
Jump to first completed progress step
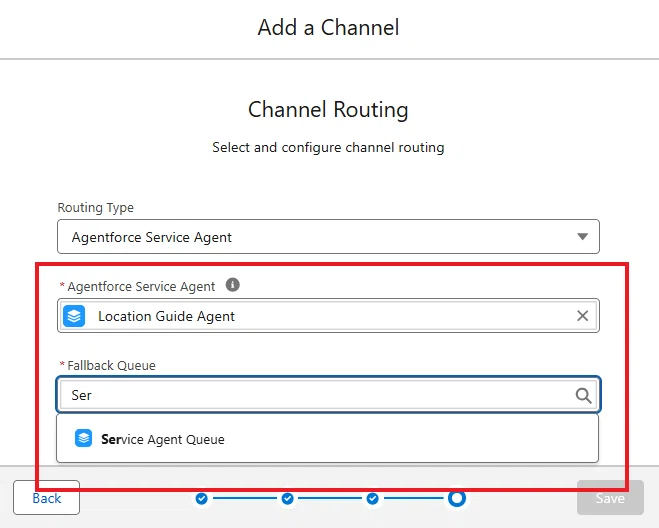[x=202, y=499]
